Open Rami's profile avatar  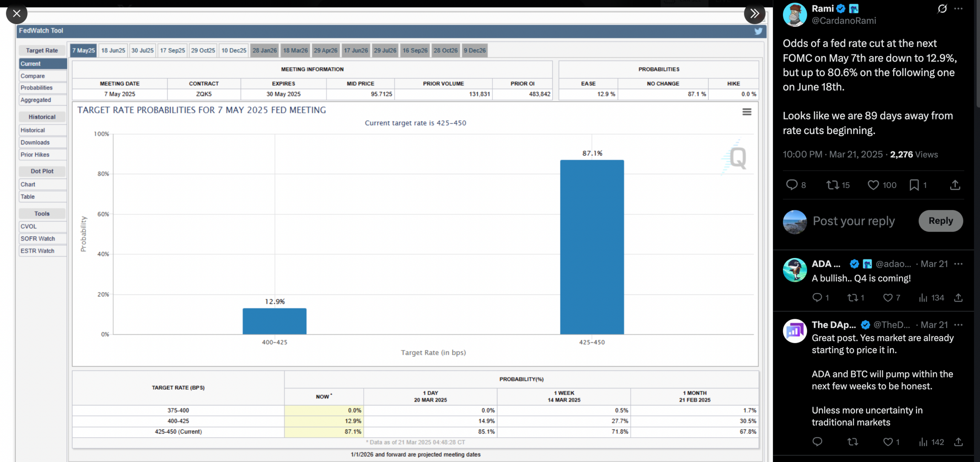pos(795,15)
